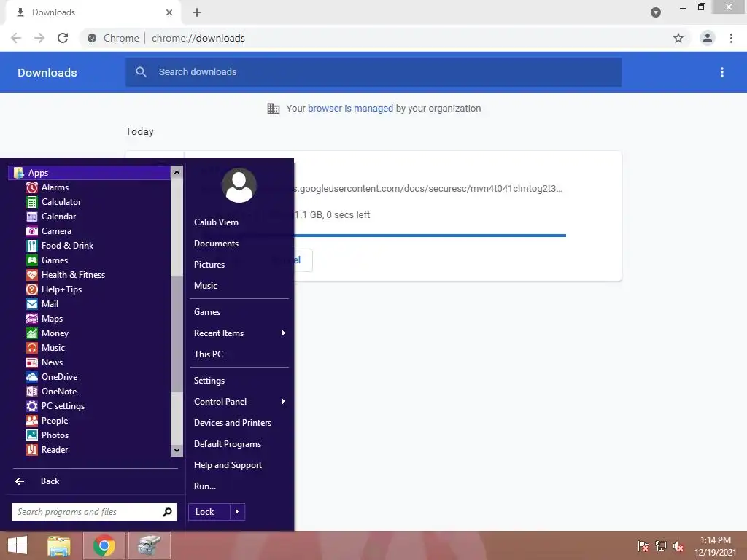Follow the 'browser is managed' link
Screen dimensions: 747x560
pyautogui.click(x=350, y=108)
